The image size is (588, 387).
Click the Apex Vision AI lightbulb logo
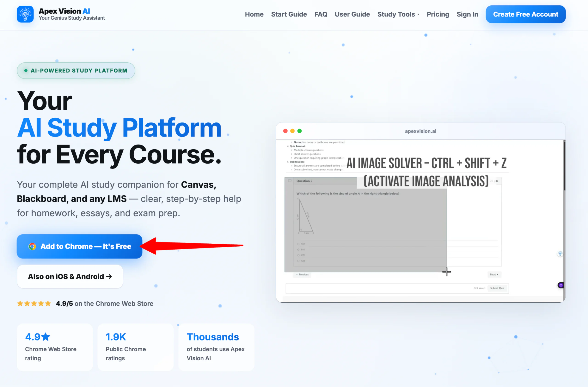coord(25,14)
